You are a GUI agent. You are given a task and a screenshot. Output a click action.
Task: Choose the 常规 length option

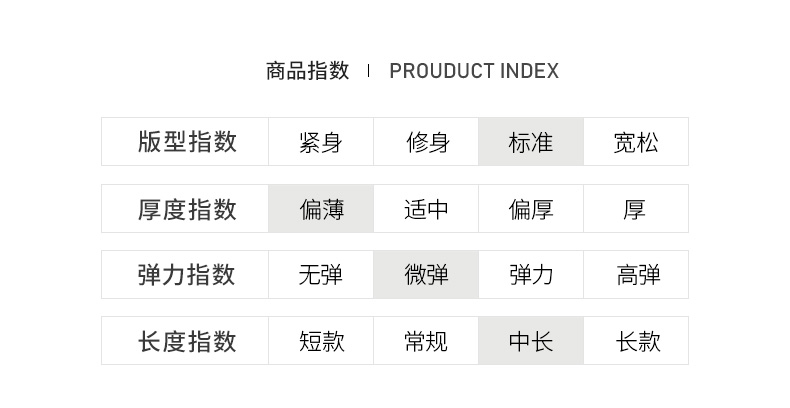pyautogui.click(x=426, y=341)
